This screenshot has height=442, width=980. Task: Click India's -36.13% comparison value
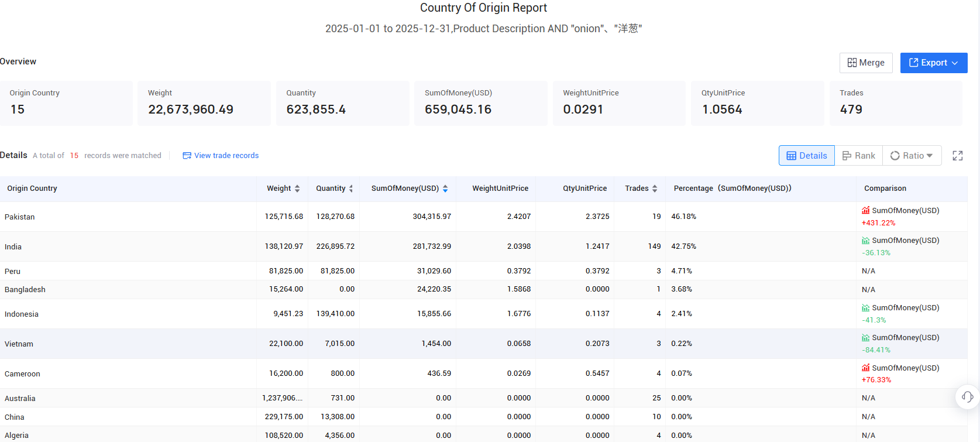(x=876, y=253)
